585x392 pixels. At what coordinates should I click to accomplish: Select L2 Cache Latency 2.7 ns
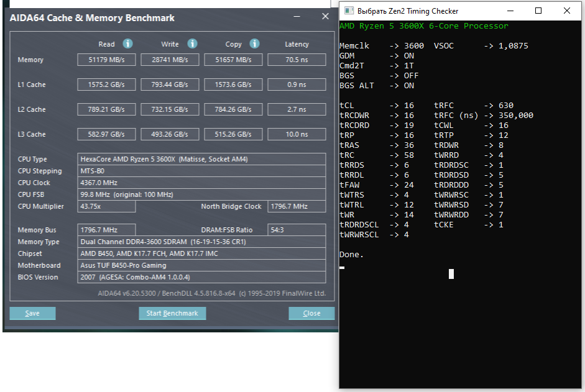point(297,109)
